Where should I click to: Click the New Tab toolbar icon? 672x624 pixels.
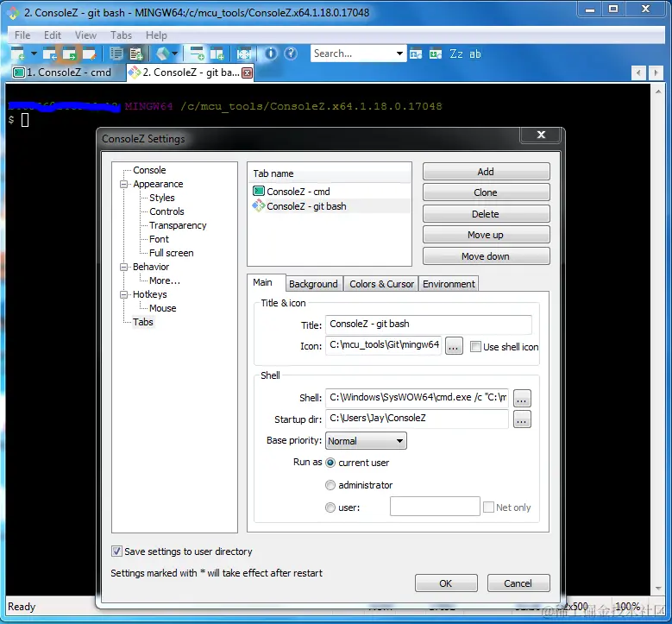(18, 54)
